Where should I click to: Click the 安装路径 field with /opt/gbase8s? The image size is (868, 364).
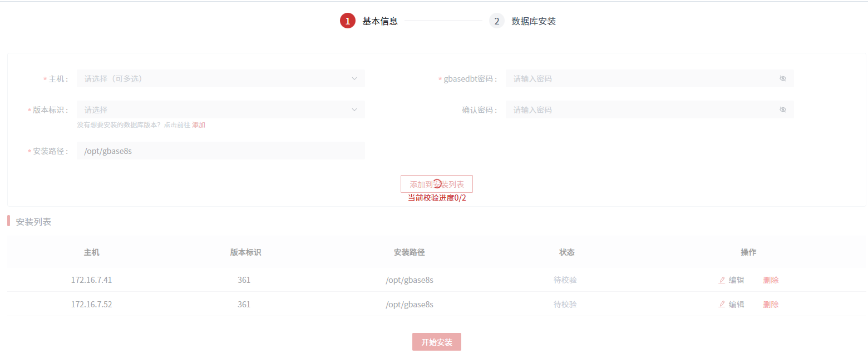click(220, 151)
